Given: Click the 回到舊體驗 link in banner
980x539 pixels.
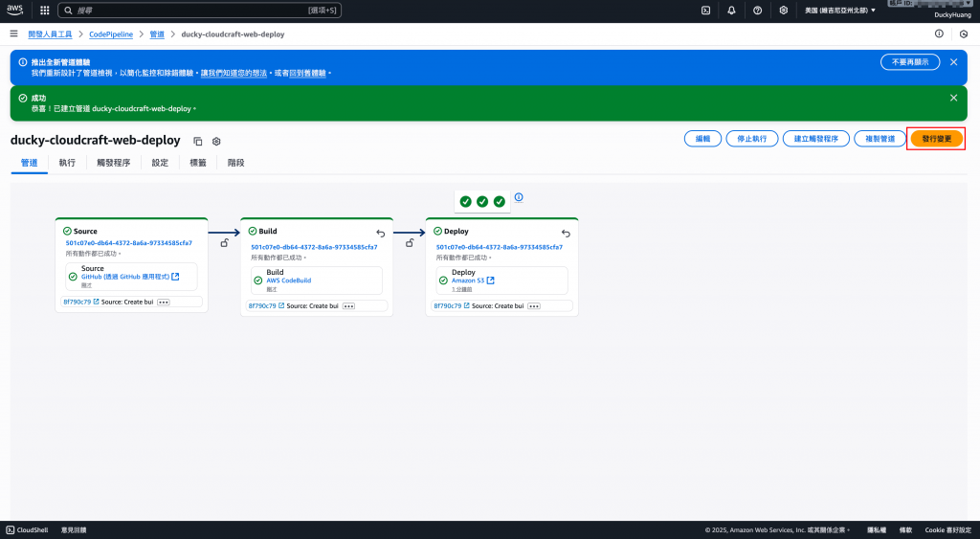Looking at the screenshot, I should tap(307, 73).
